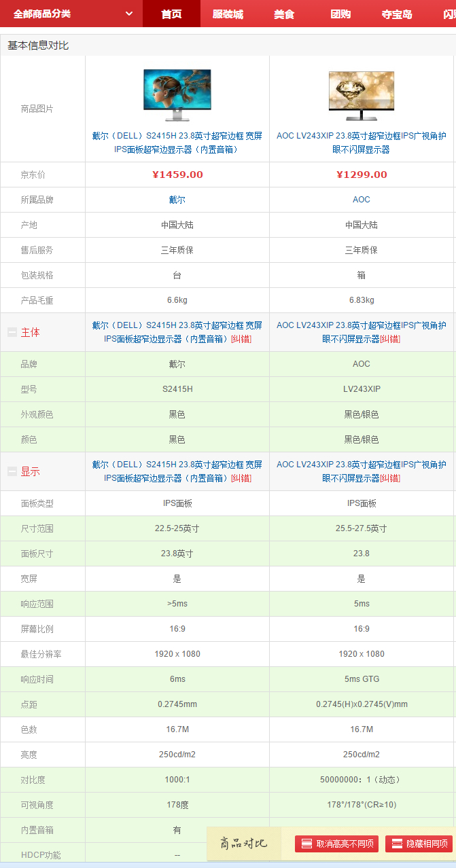This screenshot has height=868, width=456.
Task: Open the 夺宝岛 menu item
Action: tap(397, 14)
